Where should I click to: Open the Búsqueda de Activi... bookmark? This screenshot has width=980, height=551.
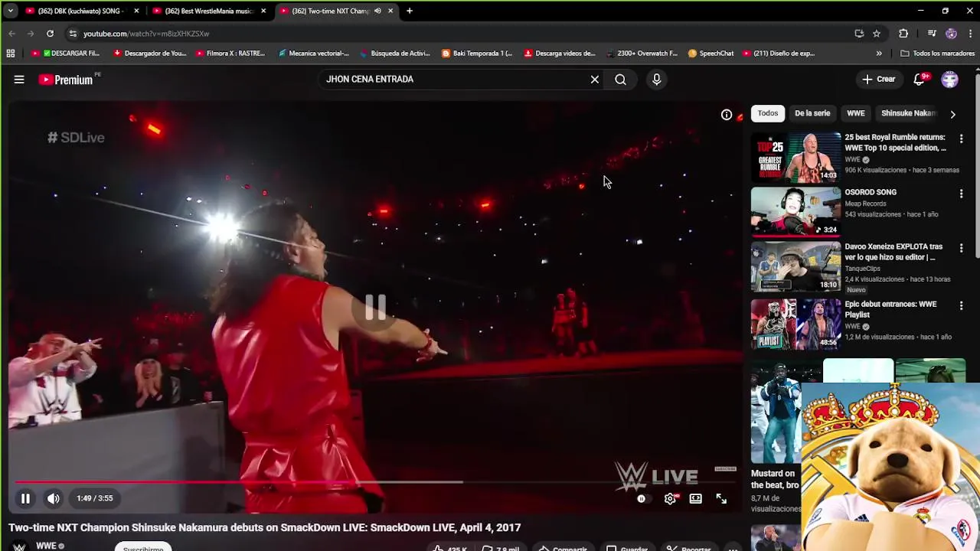pyautogui.click(x=394, y=54)
